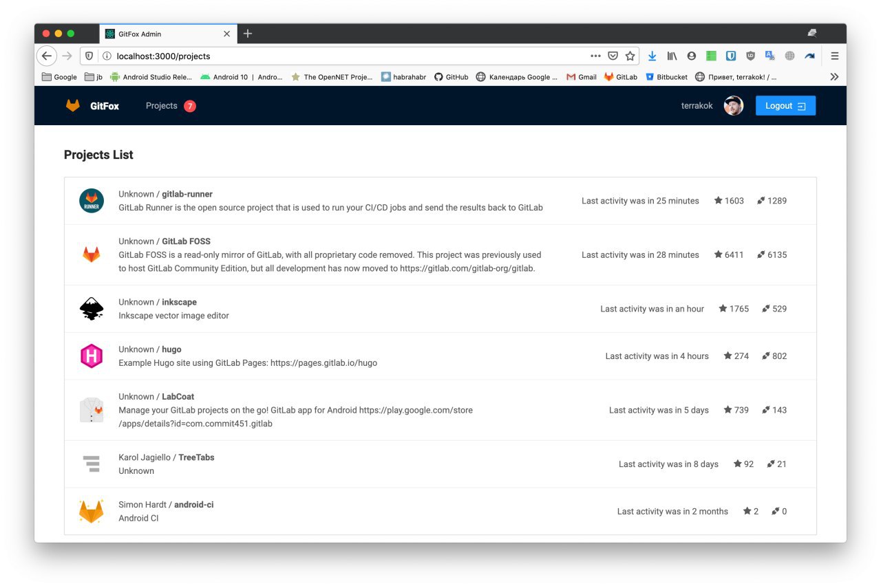Viewport: 881px width, 588px height.
Task: Open the gitlab-runner project avatar
Action: pos(92,201)
